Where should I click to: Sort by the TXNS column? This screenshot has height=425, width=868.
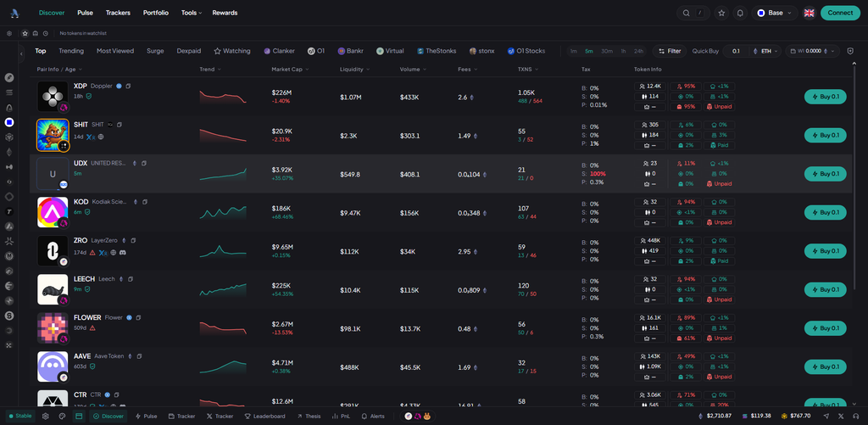coord(527,70)
